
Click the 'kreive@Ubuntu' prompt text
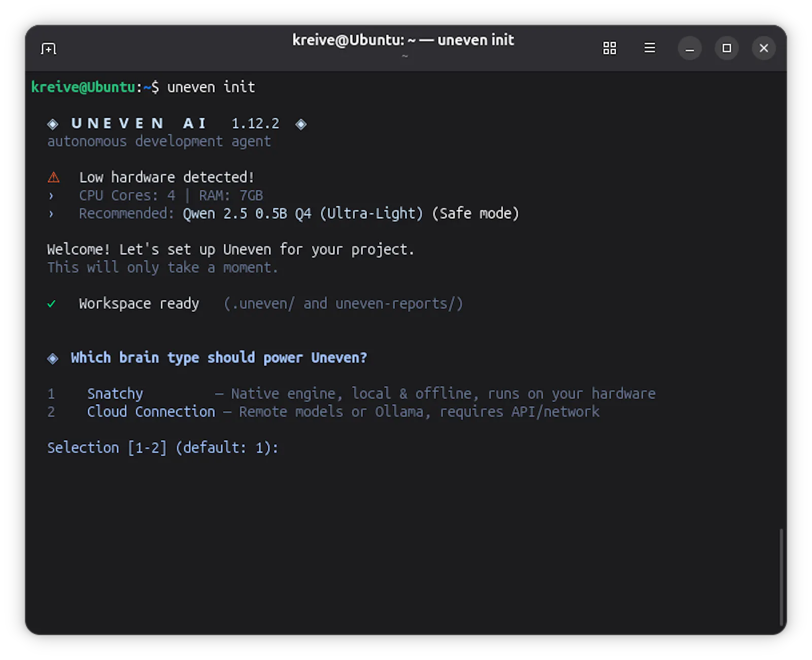(83, 87)
